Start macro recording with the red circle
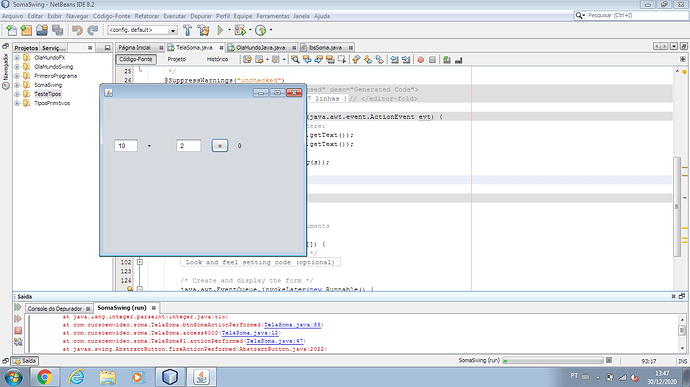The height and width of the screenshot is (387, 690). [421, 59]
